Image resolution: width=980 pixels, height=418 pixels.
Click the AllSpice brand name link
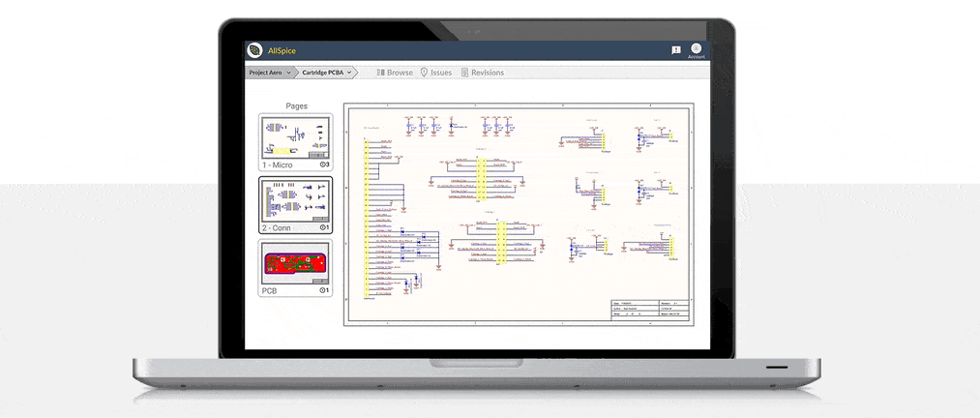281,50
